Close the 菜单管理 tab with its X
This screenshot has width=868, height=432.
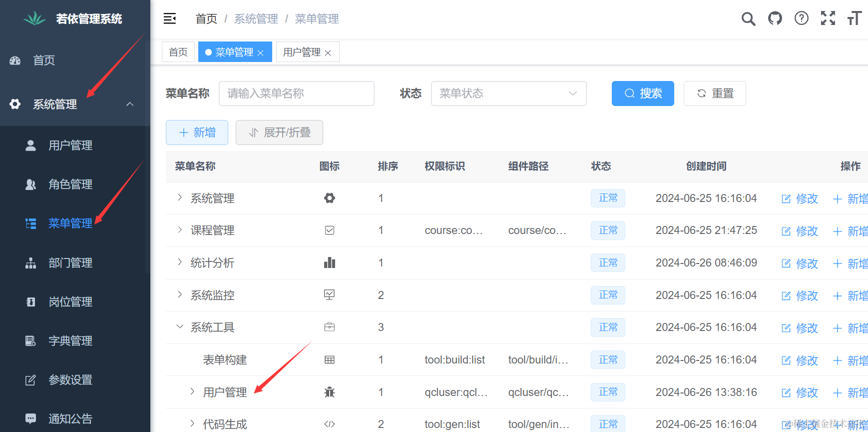coord(261,53)
